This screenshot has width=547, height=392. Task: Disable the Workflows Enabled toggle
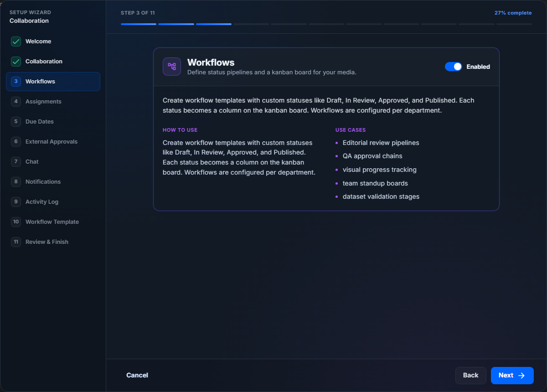[x=454, y=67]
